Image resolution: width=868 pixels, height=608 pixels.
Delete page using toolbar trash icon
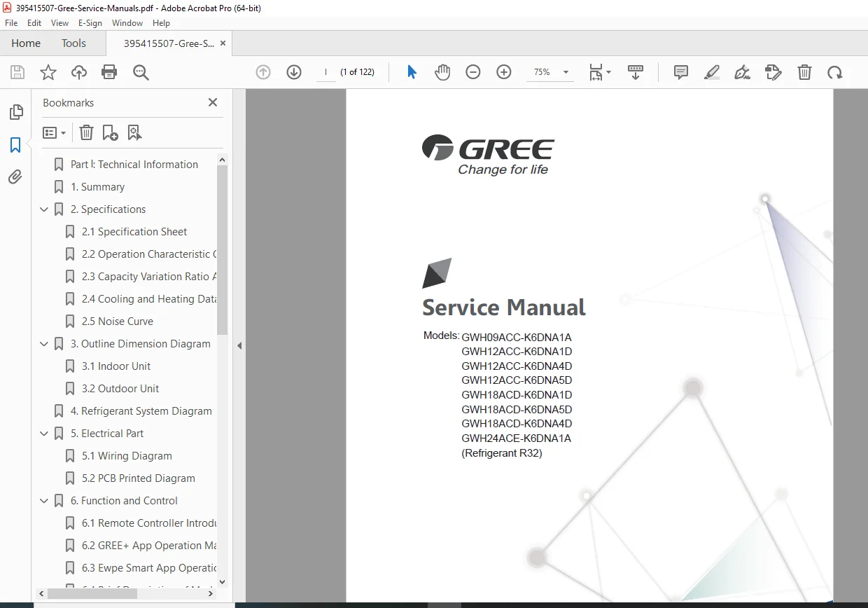coord(805,72)
